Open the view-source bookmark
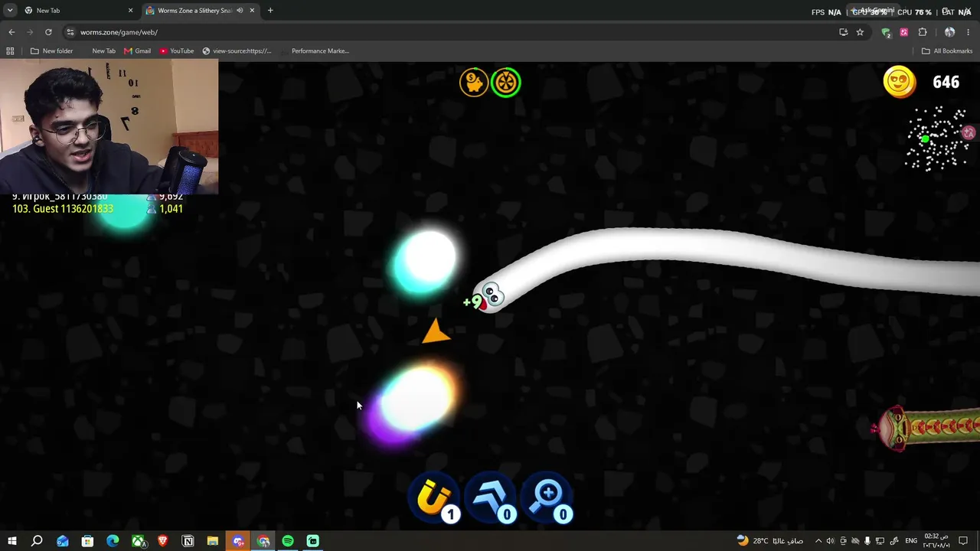980x551 pixels. [237, 51]
